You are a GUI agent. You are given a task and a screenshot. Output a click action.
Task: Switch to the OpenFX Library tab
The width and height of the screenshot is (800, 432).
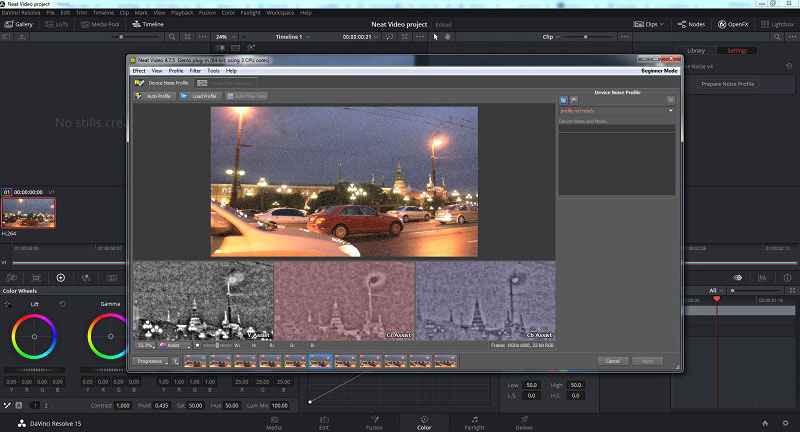coord(695,50)
